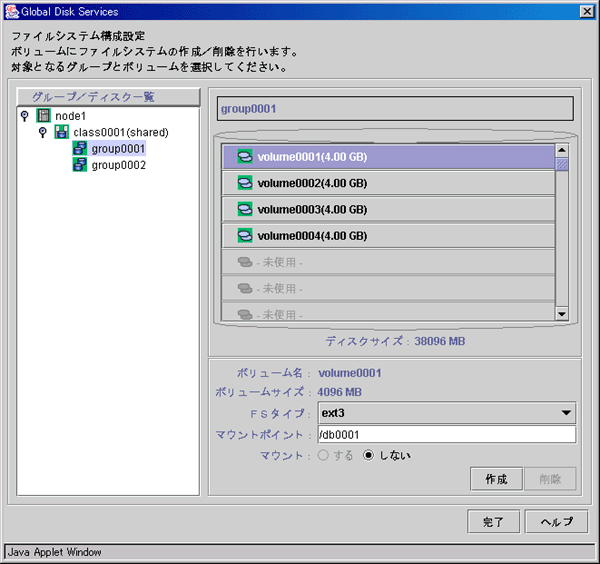Click the group0002 disk group icon
Screen dimensions: 600x564
click(x=80, y=165)
